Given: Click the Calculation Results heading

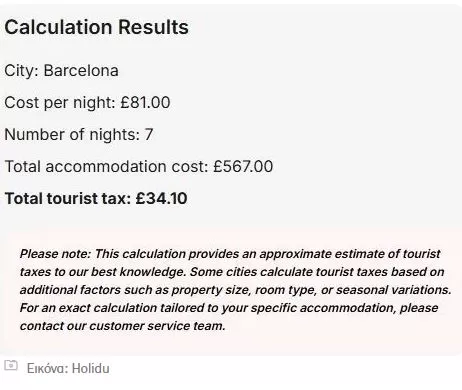Looking at the screenshot, I should pyautogui.click(x=97, y=27).
